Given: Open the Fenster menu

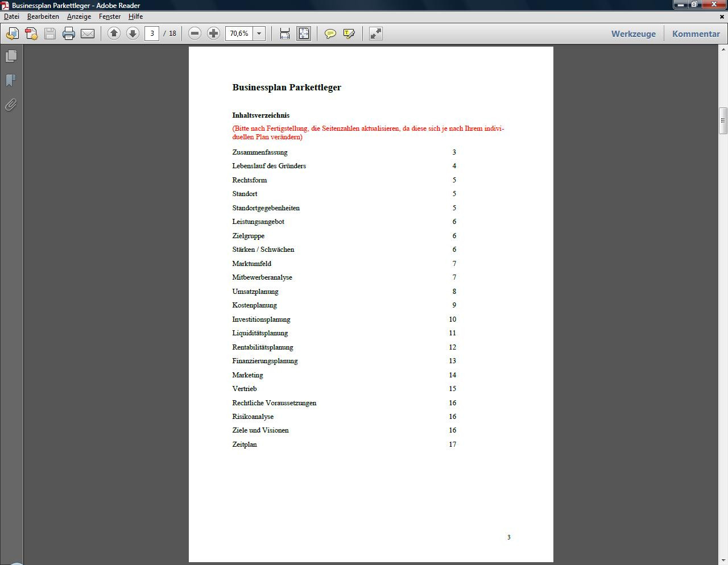Looking at the screenshot, I should [x=110, y=16].
